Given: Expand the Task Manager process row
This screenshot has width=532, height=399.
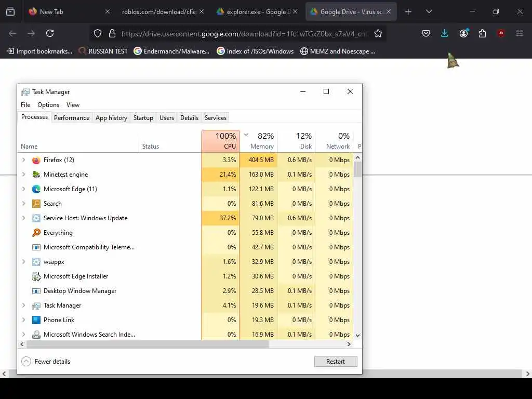Looking at the screenshot, I should coord(23,305).
